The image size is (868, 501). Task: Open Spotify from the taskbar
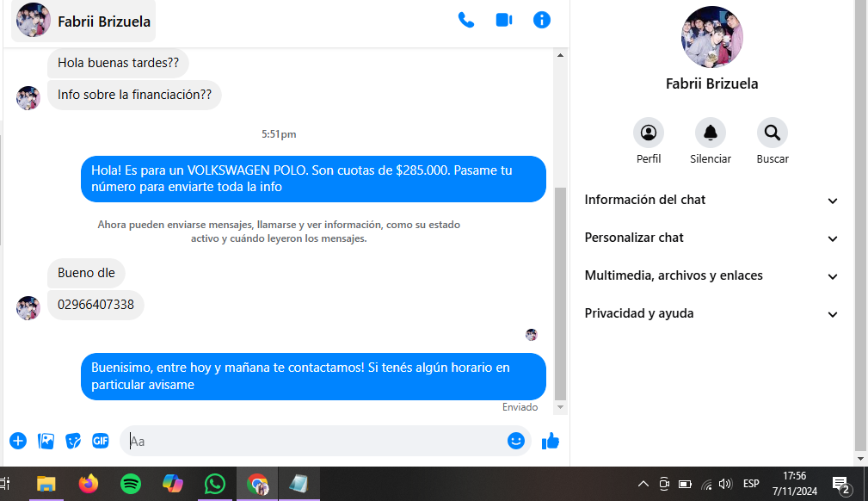pos(131,484)
